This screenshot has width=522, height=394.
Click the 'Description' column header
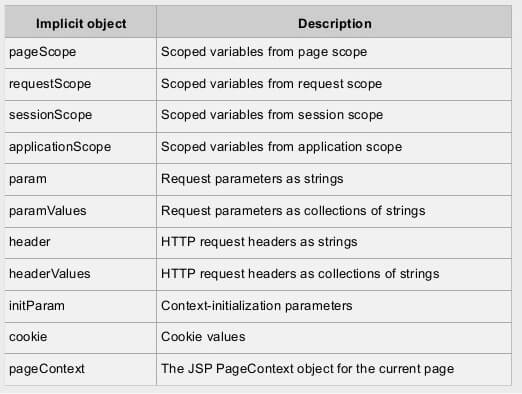tap(335, 24)
